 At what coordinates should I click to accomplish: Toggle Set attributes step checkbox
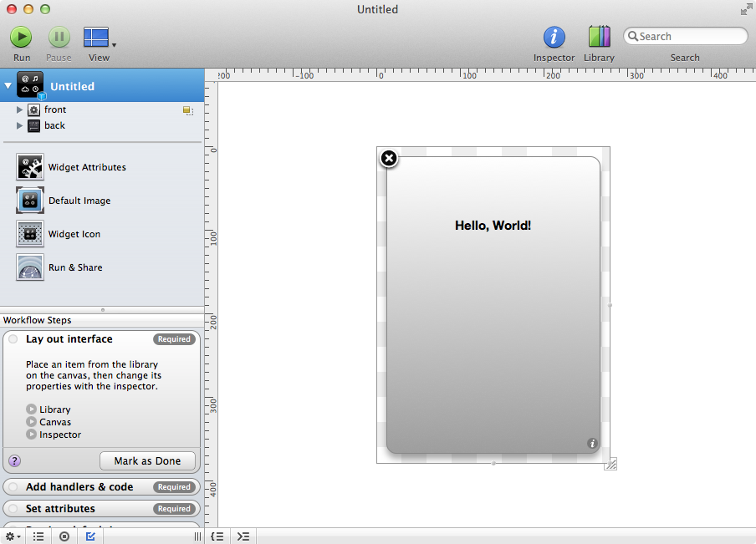tap(13, 508)
